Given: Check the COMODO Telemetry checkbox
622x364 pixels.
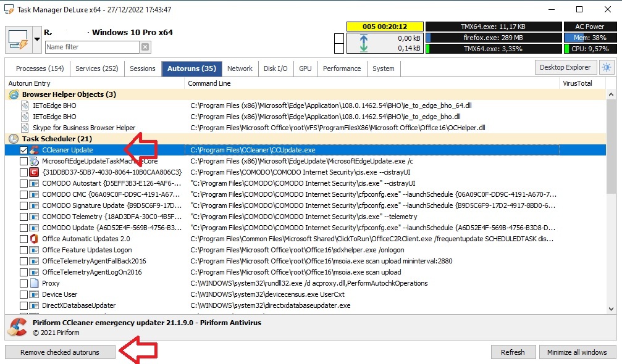Looking at the screenshot, I should [x=23, y=217].
